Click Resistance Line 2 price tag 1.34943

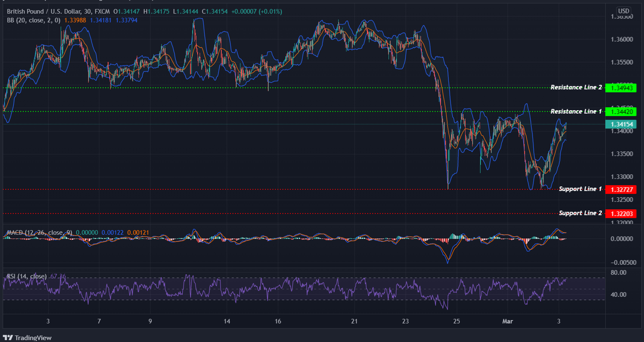point(622,88)
